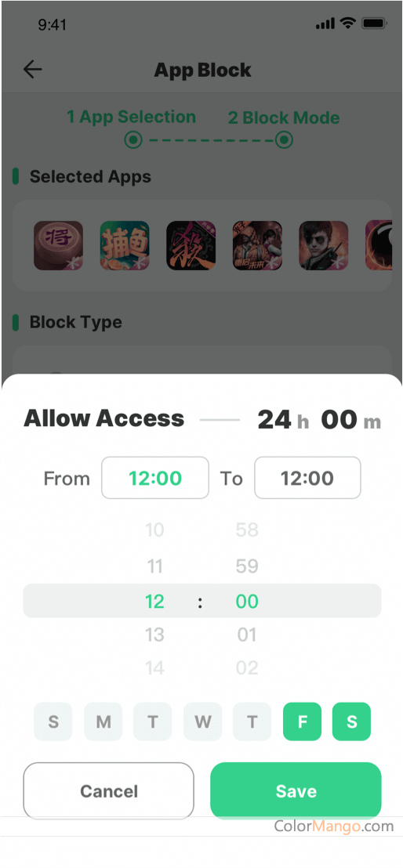Enable Wednesday day toggle
Screen dimensions: 403x868
pos(203,722)
